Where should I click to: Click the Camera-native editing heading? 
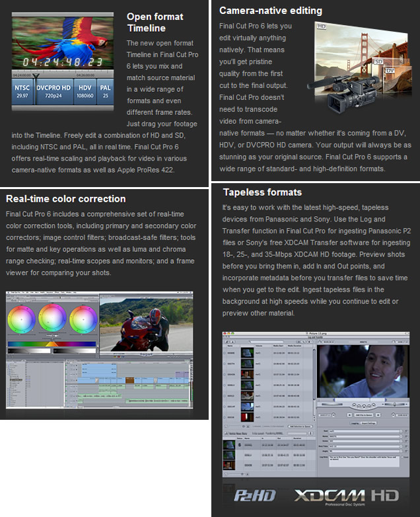pyautogui.click(x=271, y=11)
